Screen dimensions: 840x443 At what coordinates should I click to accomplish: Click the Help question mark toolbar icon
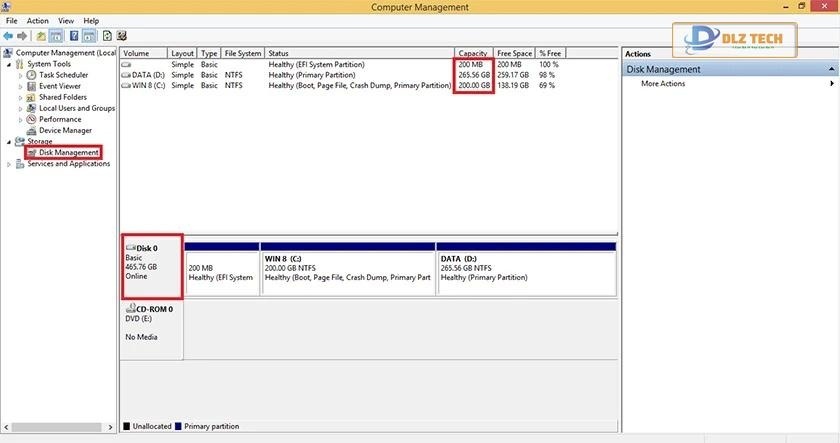point(74,36)
